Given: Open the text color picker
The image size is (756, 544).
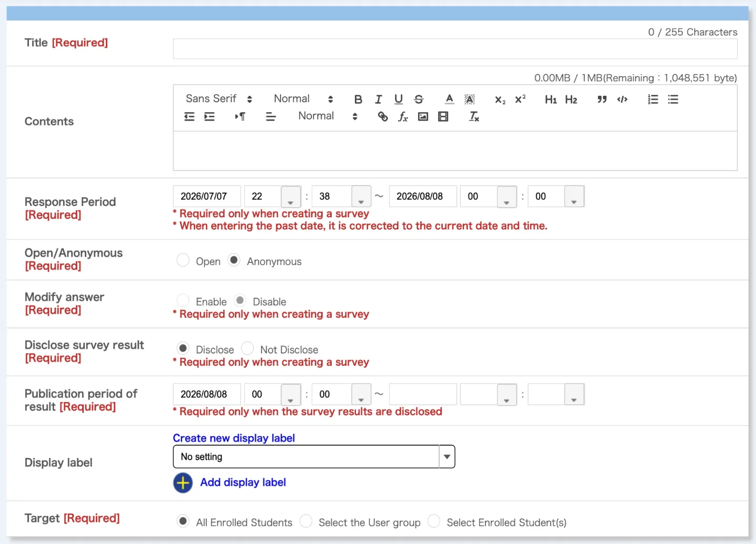Looking at the screenshot, I should tap(449, 99).
